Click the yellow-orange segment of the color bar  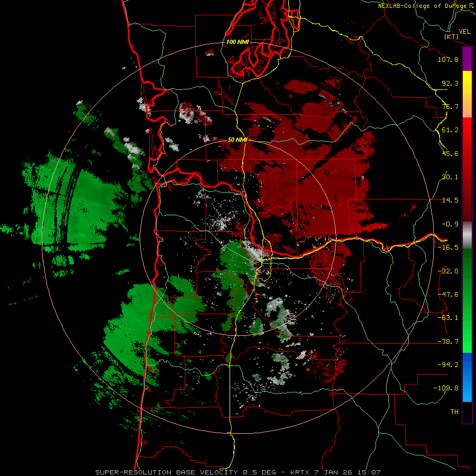pos(467,94)
